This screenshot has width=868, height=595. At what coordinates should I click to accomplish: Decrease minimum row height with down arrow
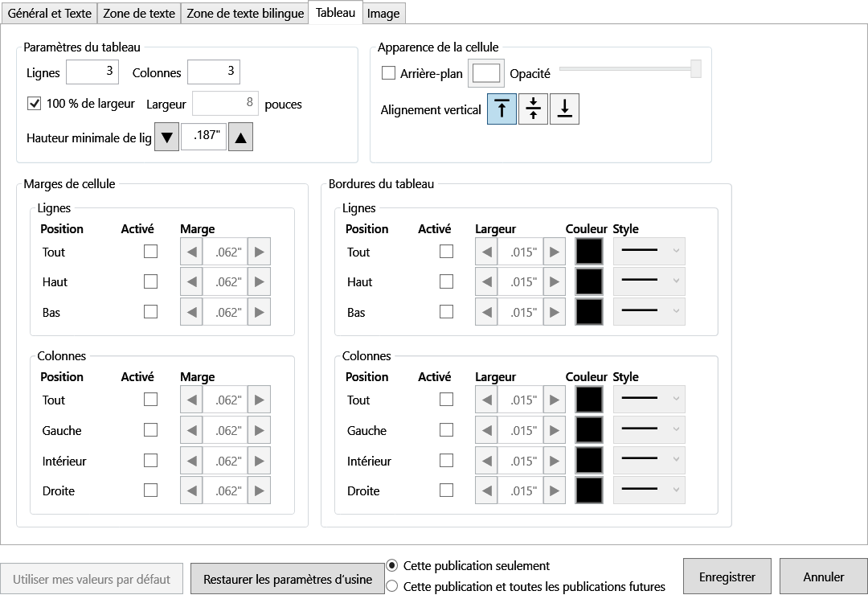coord(166,137)
